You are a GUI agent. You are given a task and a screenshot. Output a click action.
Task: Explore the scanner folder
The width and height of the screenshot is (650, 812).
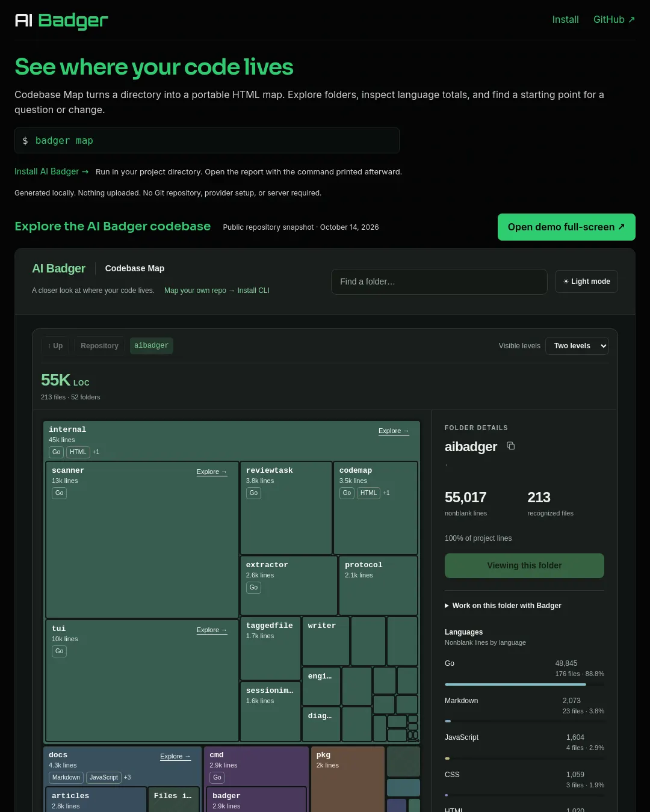[x=212, y=472]
